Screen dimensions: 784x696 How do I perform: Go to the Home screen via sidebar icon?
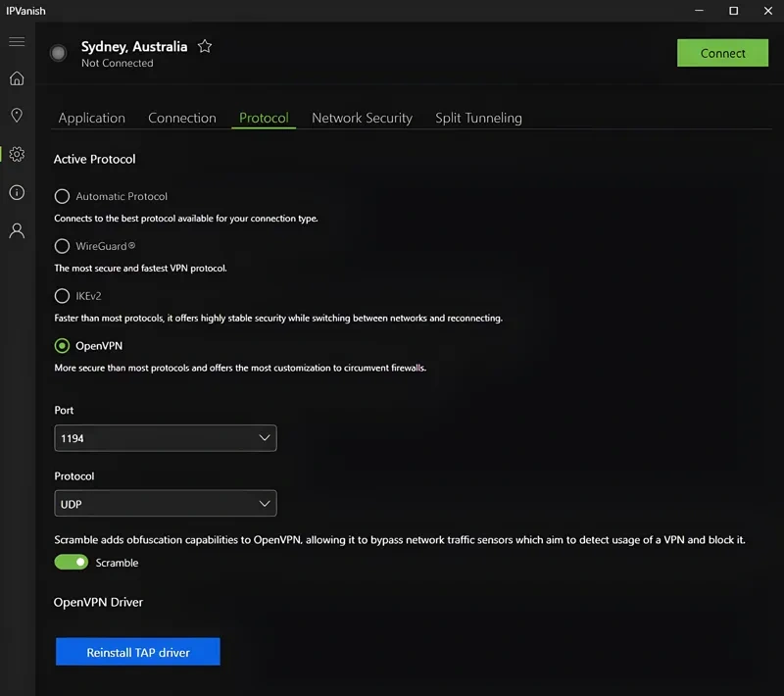(16, 78)
